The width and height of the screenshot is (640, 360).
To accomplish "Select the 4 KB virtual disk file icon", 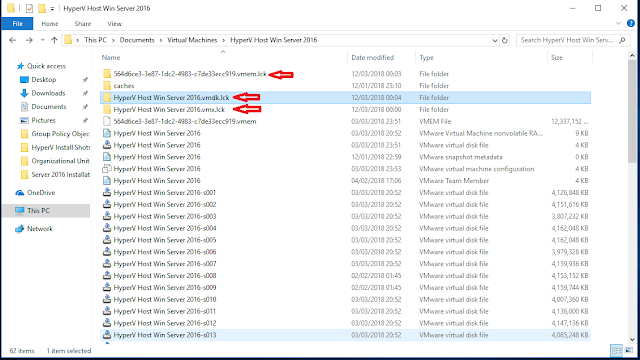I will [x=107, y=145].
